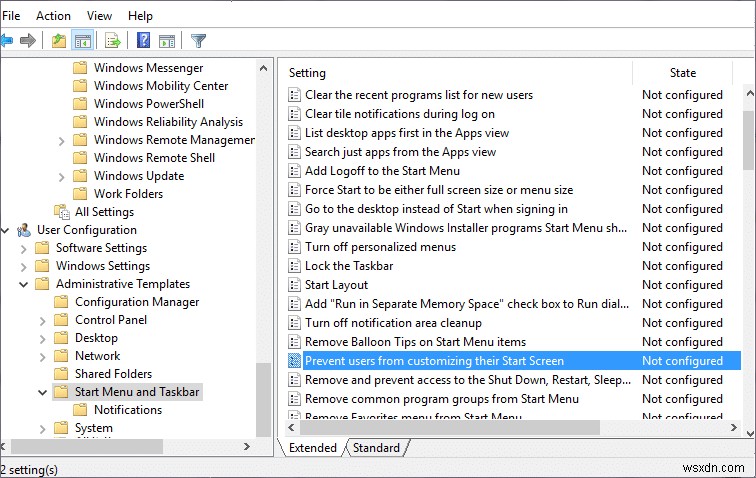Expand the Control Panel tree node

pyautogui.click(x=42, y=320)
